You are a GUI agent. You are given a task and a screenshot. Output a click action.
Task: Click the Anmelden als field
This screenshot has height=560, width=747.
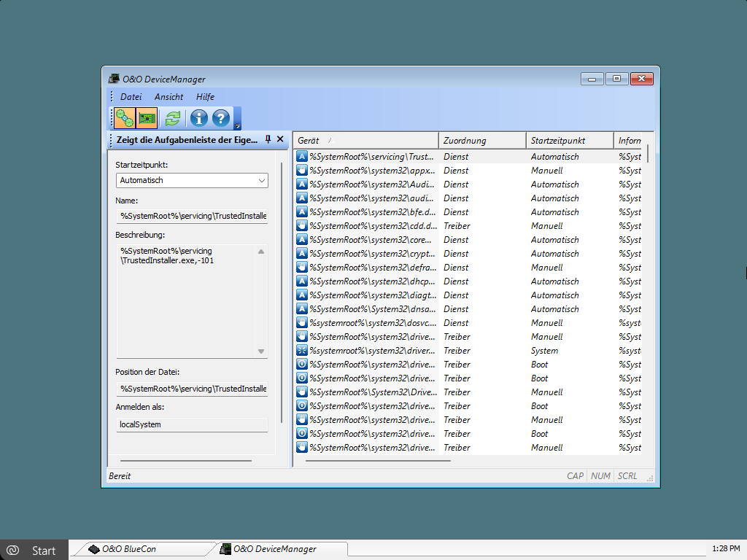point(192,424)
